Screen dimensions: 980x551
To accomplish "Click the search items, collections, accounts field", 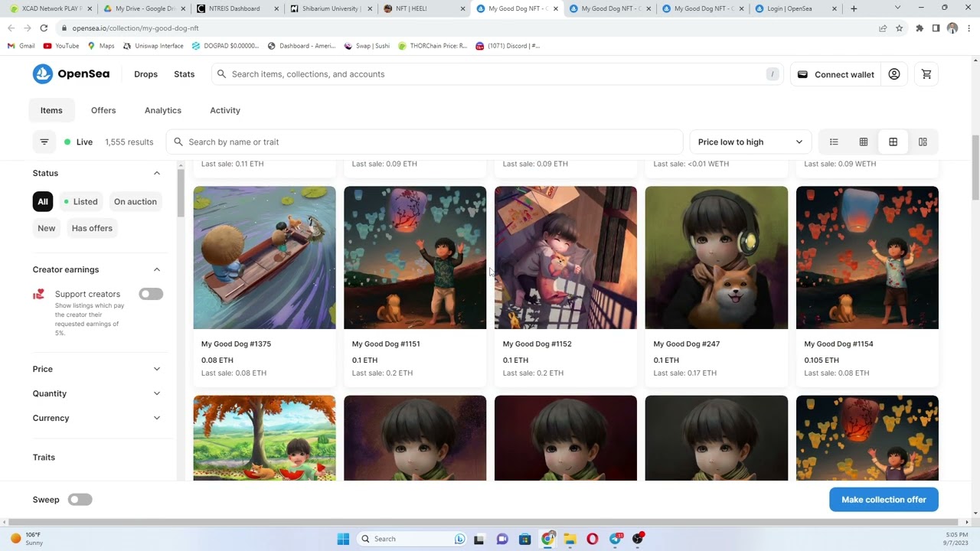I will (497, 74).
